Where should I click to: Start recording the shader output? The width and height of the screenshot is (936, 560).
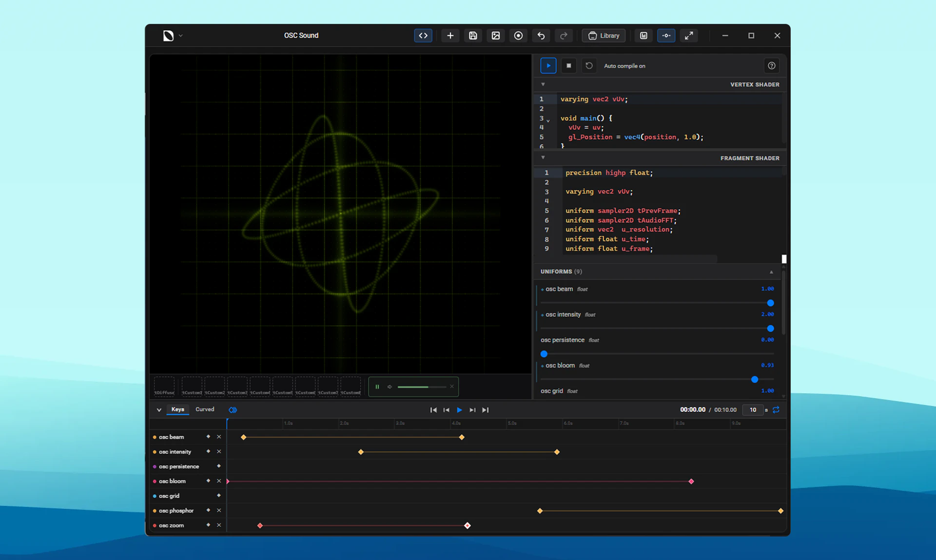coord(518,35)
